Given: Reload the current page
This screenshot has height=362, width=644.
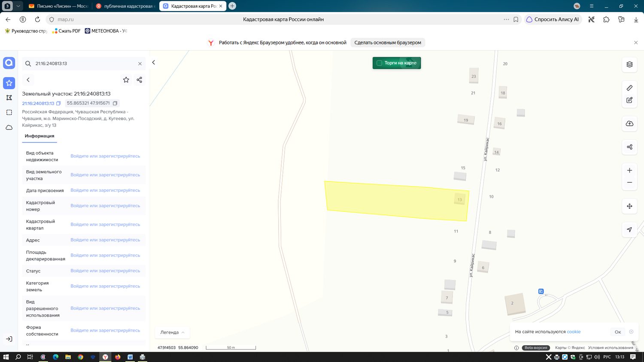Looking at the screenshot, I should (37, 19).
